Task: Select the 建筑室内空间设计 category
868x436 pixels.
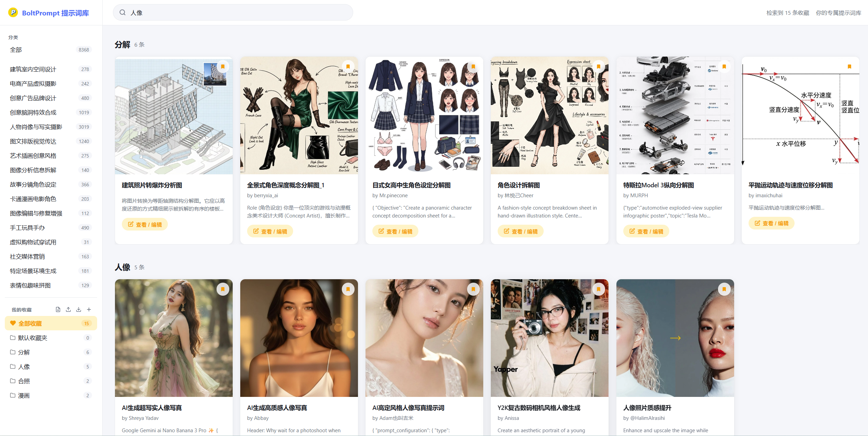Action: [51, 69]
